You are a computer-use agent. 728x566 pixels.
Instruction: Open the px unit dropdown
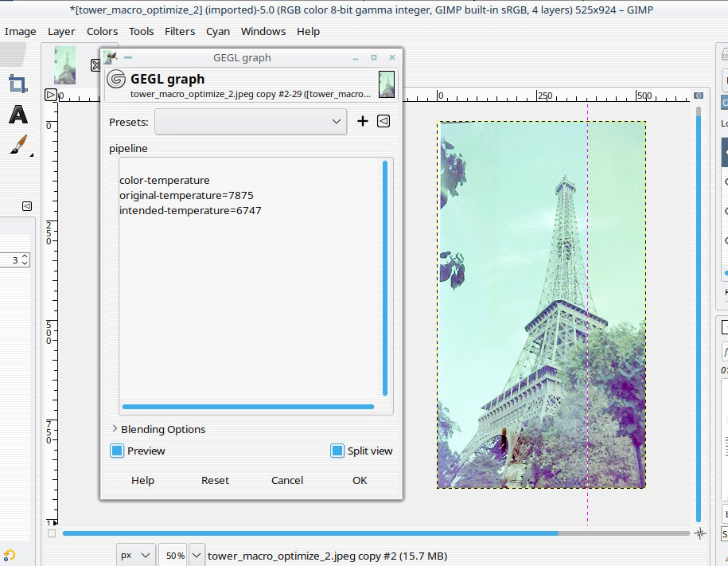click(x=135, y=556)
